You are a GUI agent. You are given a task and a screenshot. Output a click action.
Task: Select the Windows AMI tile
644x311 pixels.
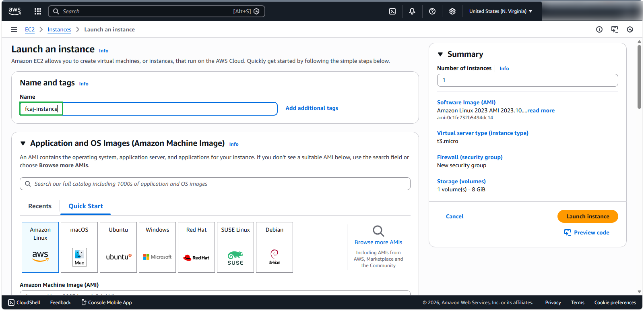coord(157,247)
